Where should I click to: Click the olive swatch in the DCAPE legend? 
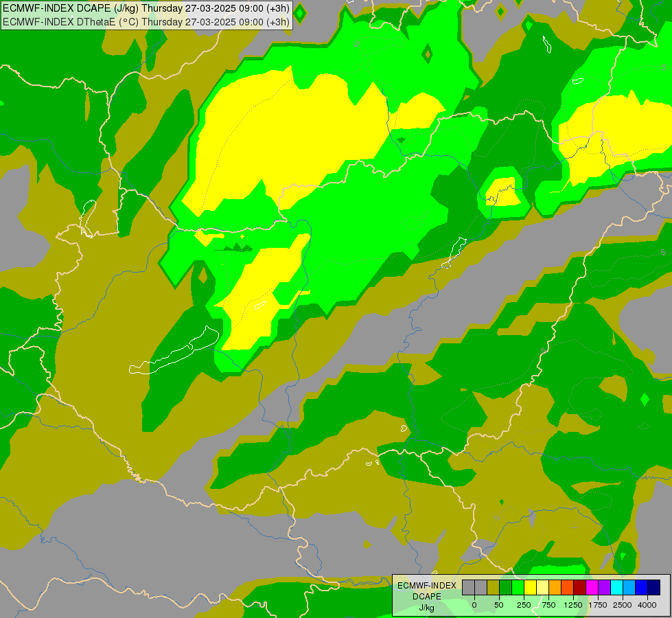pyautogui.click(x=493, y=588)
